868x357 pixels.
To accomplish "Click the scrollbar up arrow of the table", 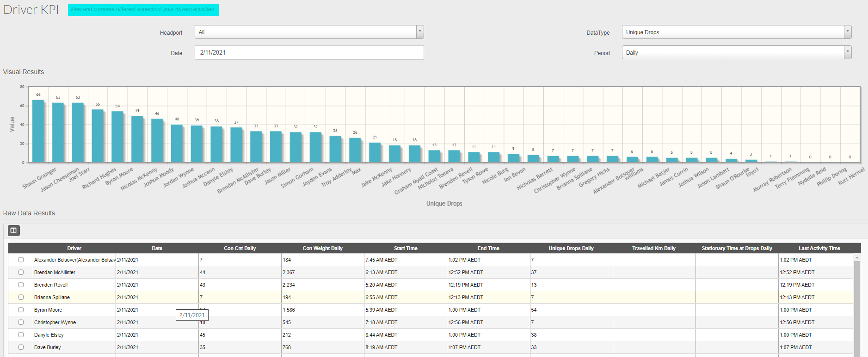I will 857,257.
